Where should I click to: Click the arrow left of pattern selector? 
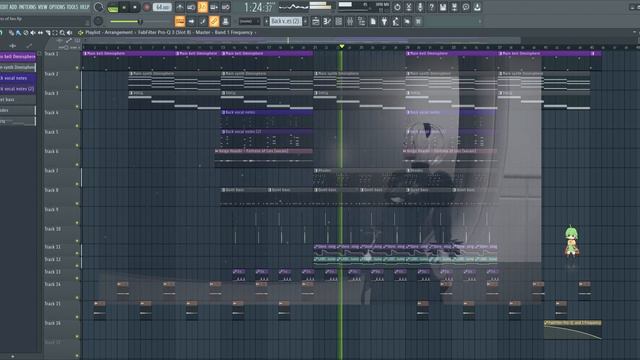point(266,21)
